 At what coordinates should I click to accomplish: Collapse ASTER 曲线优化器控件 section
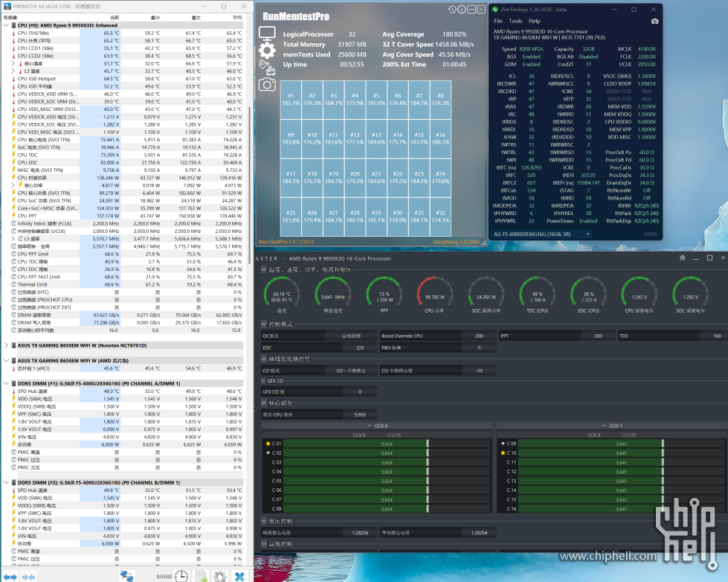click(x=264, y=359)
